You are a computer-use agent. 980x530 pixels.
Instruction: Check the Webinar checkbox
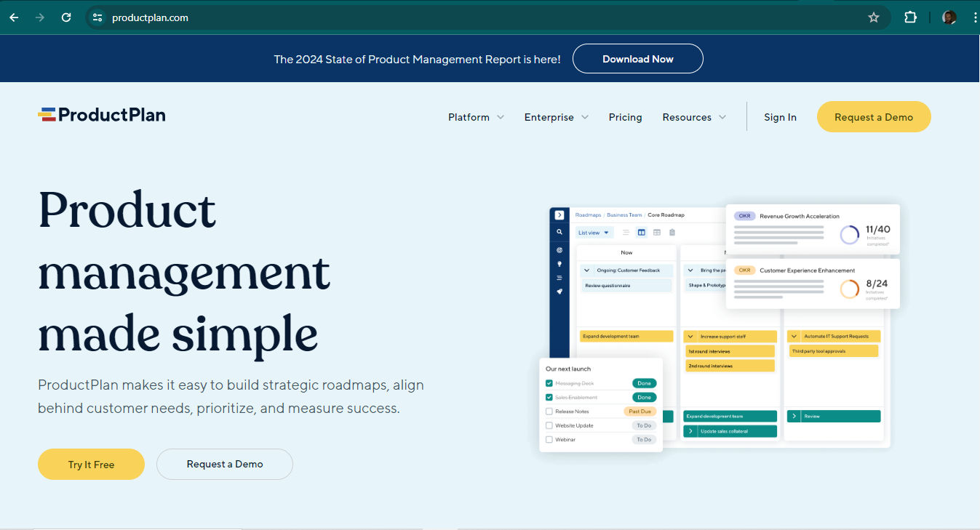click(x=549, y=439)
